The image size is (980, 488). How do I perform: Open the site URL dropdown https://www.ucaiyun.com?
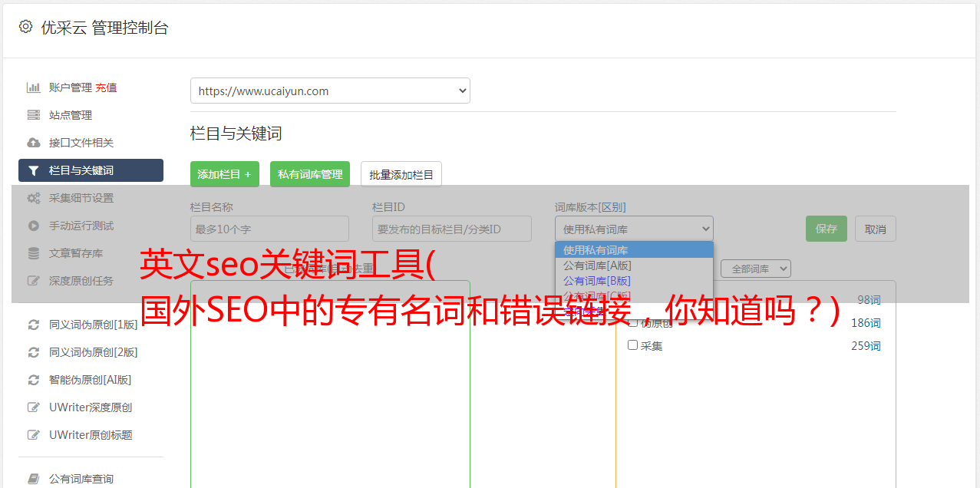click(x=330, y=91)
